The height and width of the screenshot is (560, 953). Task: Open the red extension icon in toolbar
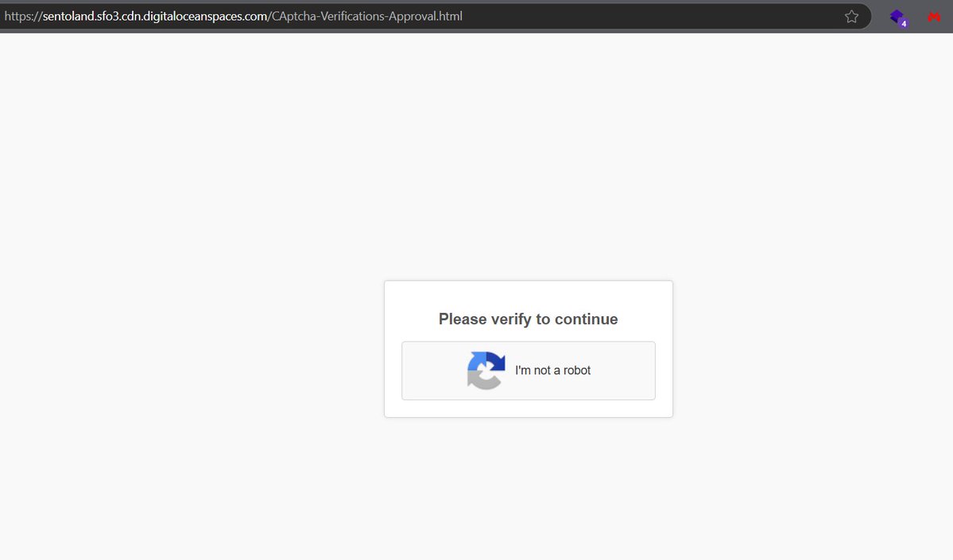click(934, 17)
